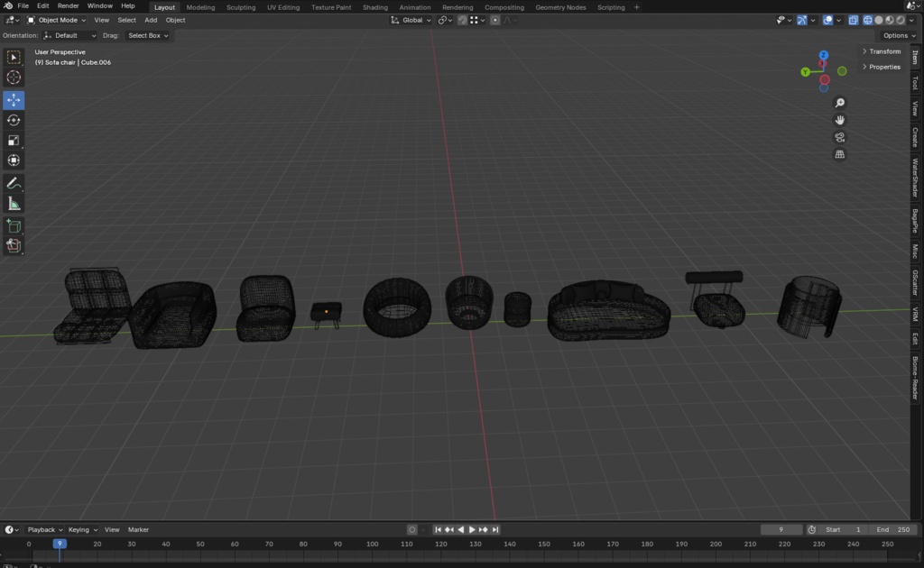Switch to the Modeling workspace tab

pyautogui.click(x=200, y=7)
